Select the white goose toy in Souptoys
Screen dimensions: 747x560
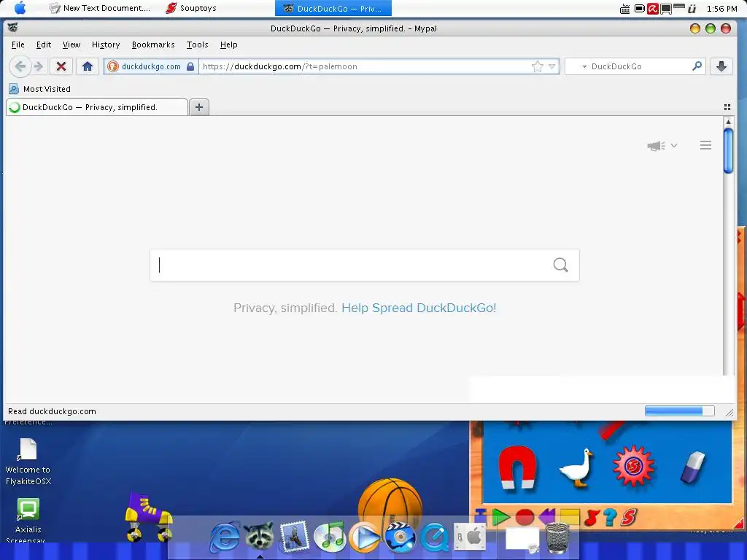(x=576, y=467)
